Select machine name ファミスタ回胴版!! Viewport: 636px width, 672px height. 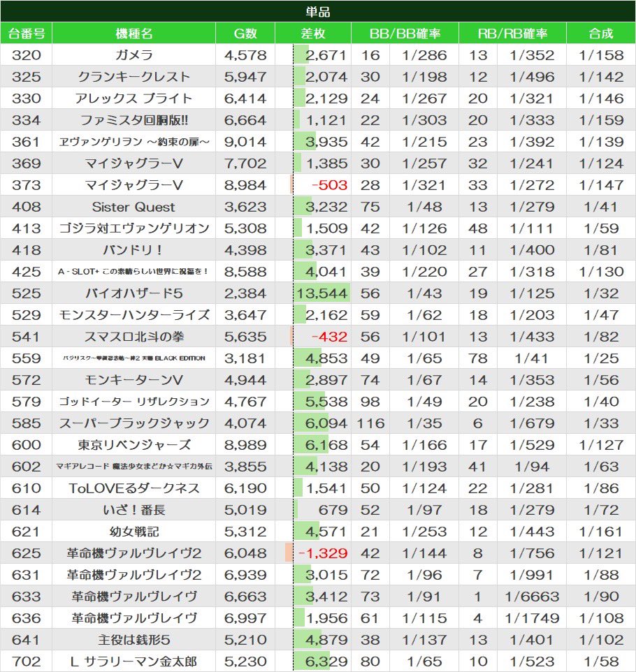133,120
